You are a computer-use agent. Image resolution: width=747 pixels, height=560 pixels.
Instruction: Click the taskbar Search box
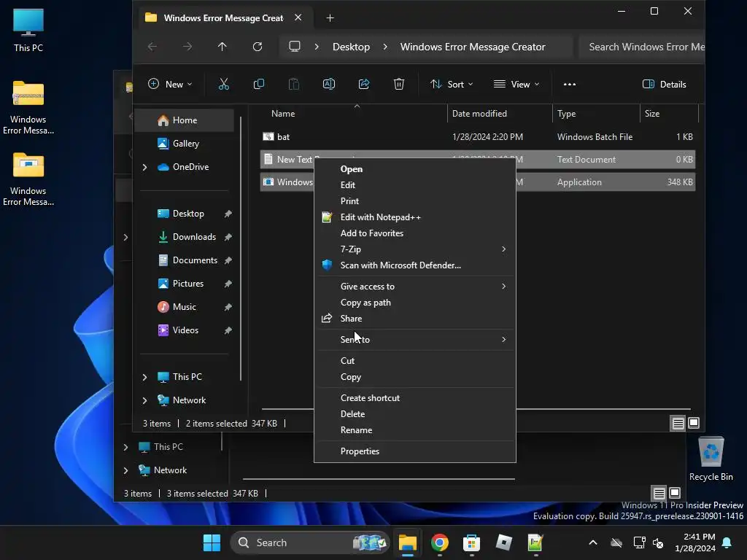pos(309,542)
